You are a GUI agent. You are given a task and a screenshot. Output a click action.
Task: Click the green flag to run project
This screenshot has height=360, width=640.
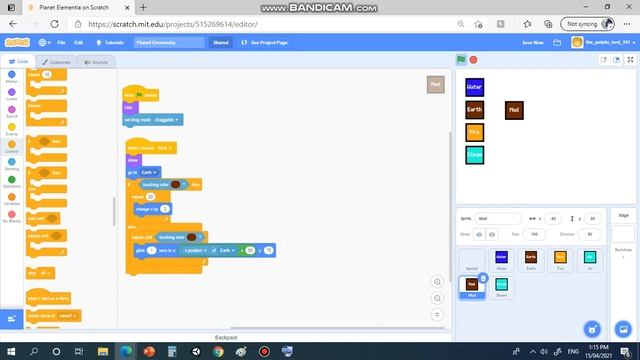click(x=461, y=60)
